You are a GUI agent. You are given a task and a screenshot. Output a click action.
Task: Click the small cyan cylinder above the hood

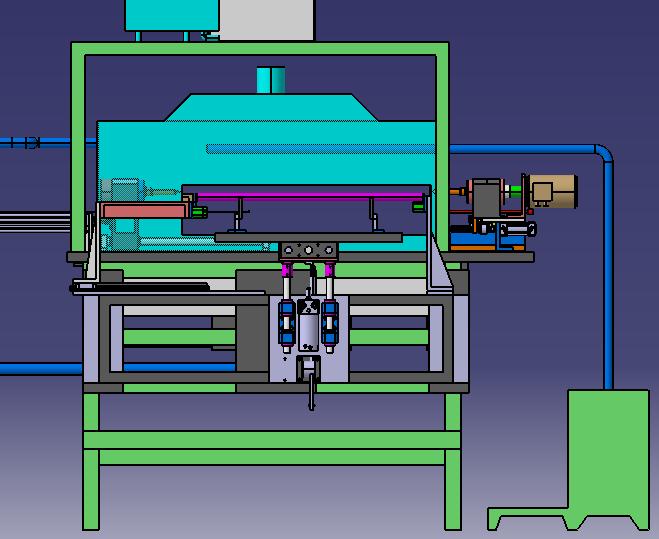click(x=270, y=79)
